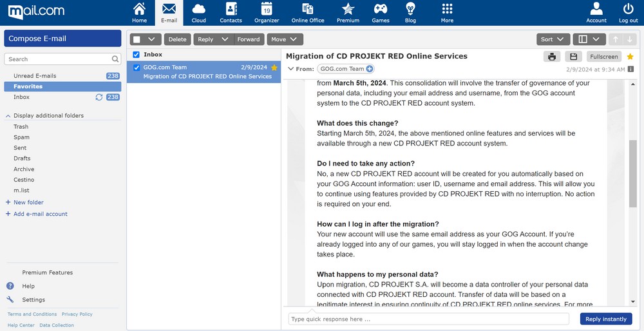Go to the next email with the down arrow
Viewport: 644px width, 331px height.
(x=630, y=39)
